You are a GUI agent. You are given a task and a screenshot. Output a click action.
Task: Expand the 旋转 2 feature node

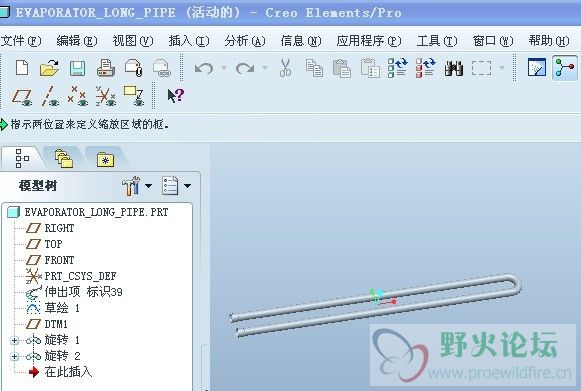pyautogui.click(x=14, y=357)
